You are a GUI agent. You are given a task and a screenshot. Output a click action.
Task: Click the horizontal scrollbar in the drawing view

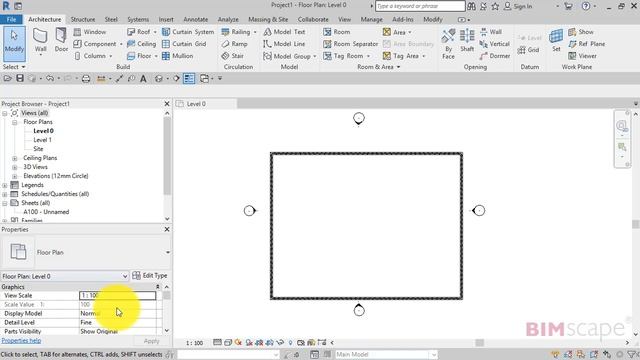[x=480, y=343]
